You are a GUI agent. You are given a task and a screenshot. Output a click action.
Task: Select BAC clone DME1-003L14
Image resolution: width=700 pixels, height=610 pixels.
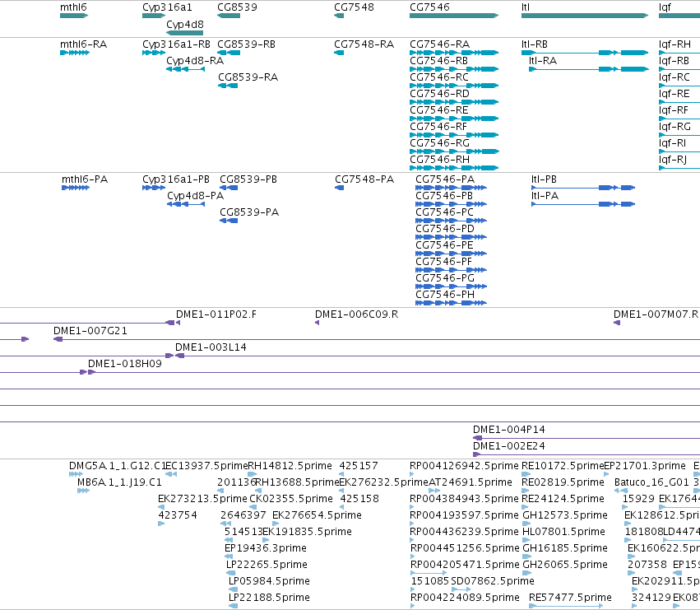tap(211, 347)
